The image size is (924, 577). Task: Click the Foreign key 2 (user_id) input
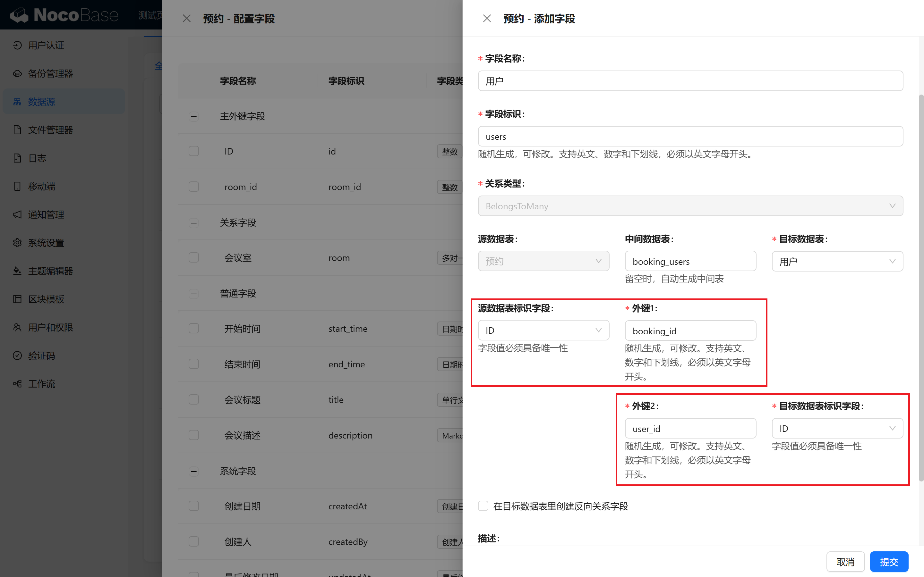click(x=690, y=429)
